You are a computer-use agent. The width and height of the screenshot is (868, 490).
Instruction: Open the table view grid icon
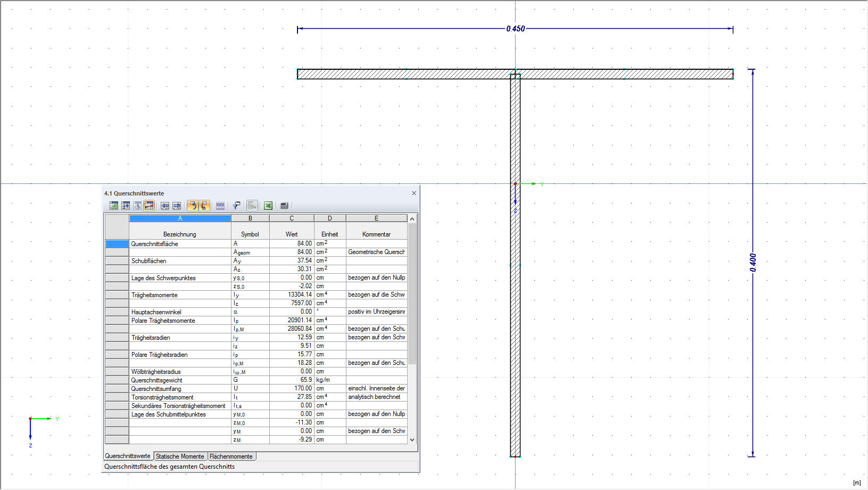[220, 206]
